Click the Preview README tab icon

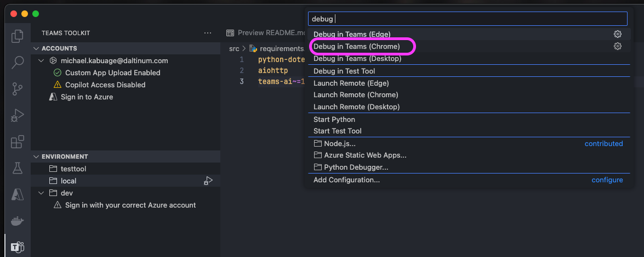coord(230,33)
